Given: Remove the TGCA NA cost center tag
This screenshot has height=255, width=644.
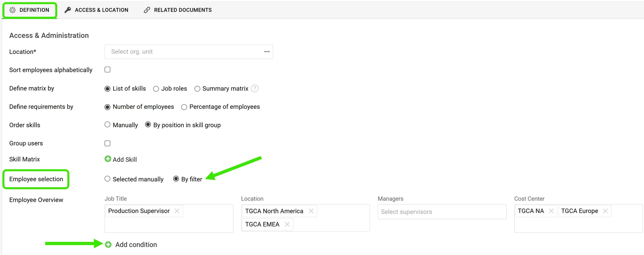Looking at the screenshot, I should coord(551,211).
